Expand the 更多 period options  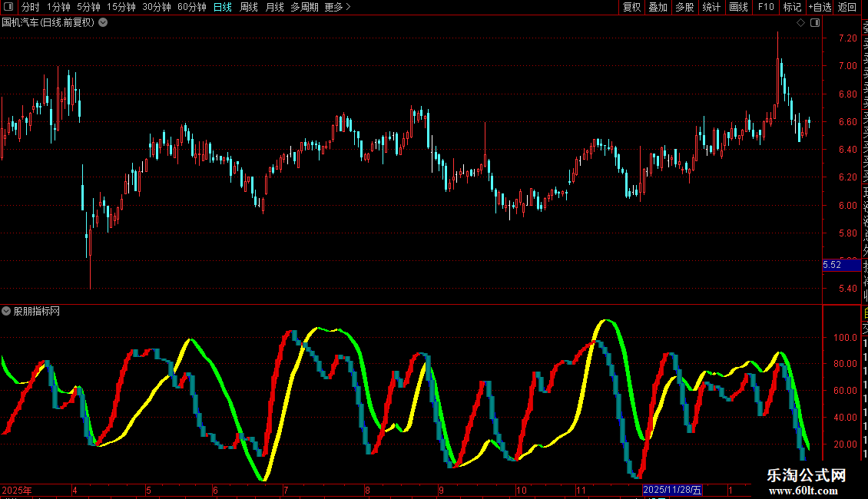[338, 7]
